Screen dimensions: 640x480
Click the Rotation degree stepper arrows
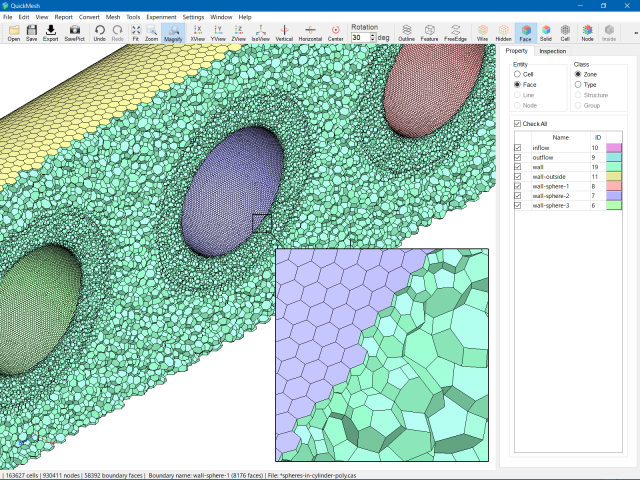click(x=372, y=37)
